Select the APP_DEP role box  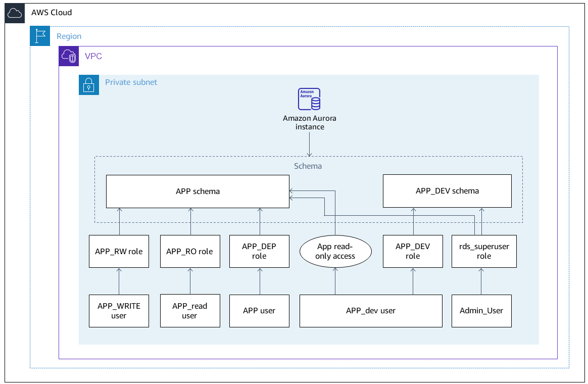tap(259, 251)
